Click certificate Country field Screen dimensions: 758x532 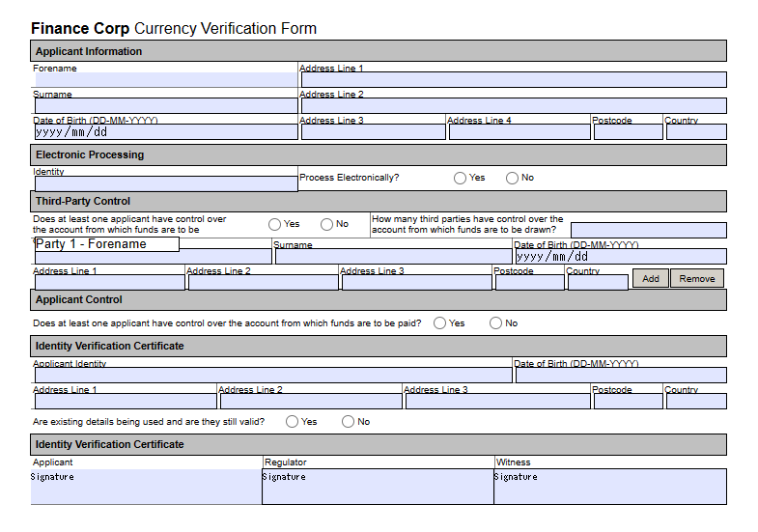696,401
